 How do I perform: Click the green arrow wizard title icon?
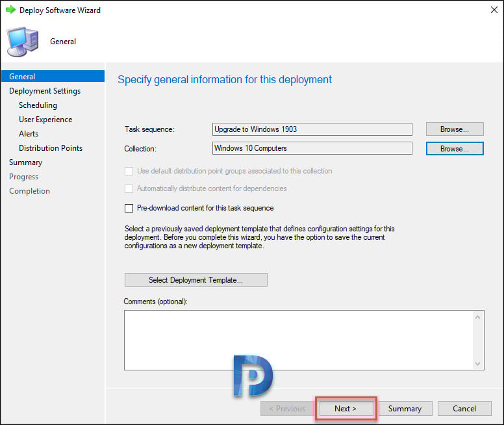(x=10, y=10)
